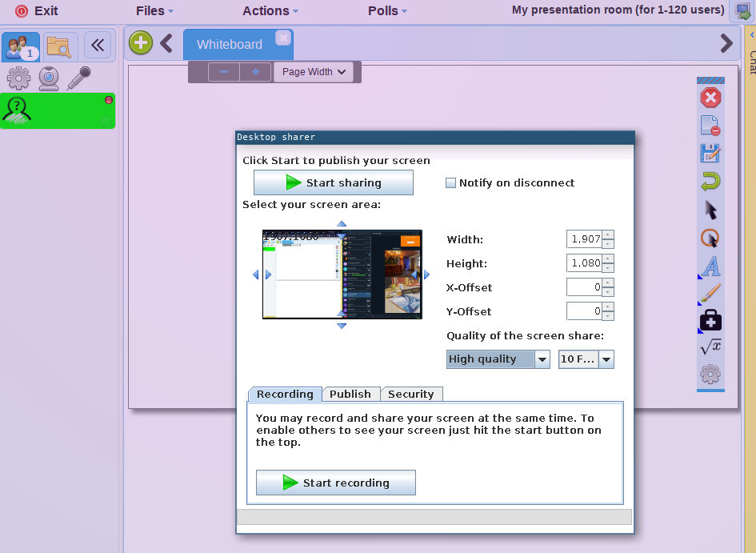756x553 pixels.
Task: Close the Whiteboard tab
Action: [x=283, y=38]
